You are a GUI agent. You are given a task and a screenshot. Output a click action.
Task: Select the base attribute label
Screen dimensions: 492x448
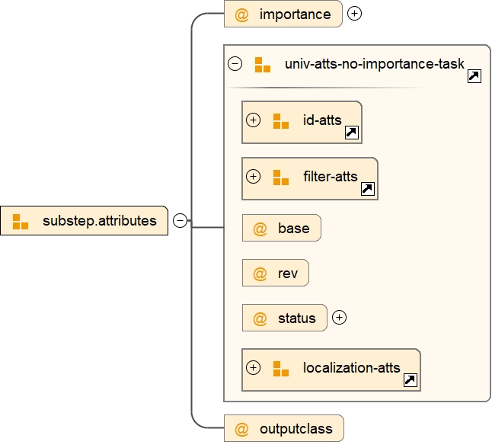tap(294, 229)
